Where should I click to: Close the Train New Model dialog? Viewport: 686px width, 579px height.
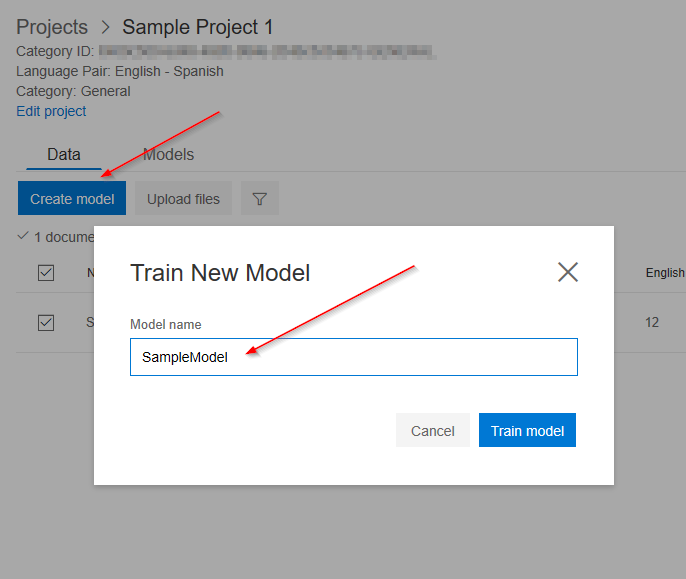point(568,272)
